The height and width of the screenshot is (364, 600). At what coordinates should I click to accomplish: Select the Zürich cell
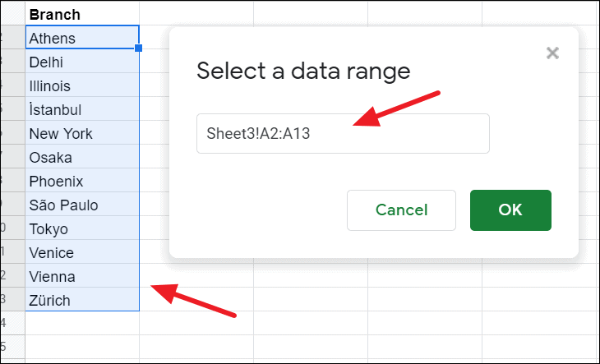pos(82,299)
